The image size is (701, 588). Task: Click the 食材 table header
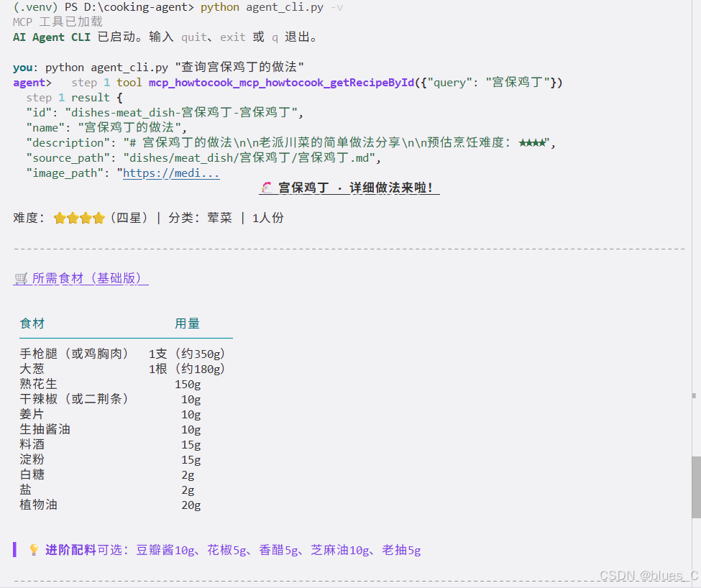point(32,323)
